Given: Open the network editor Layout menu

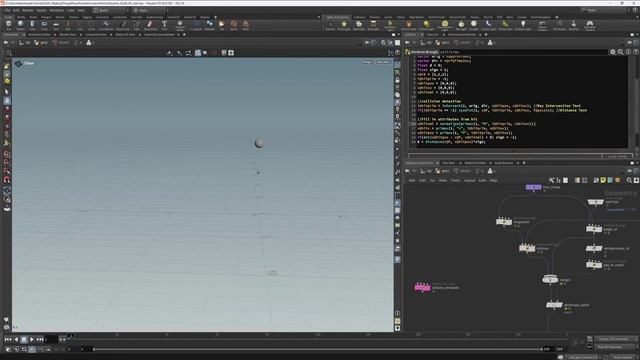Looking at the screenshot, I should [x=469, y=180].
